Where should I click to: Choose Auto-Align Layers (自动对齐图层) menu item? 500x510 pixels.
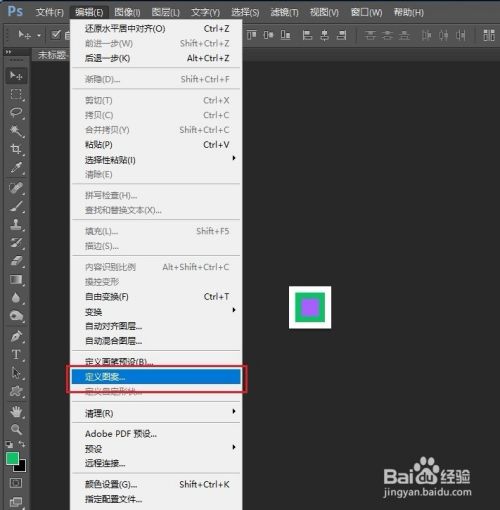click(156, 326)
